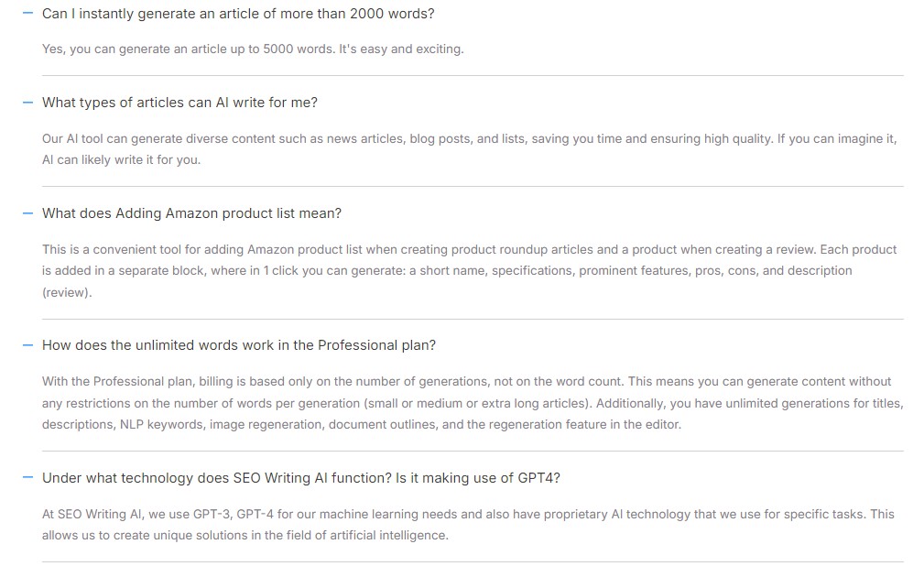
Task: Click the "(review)." text ending the Amazon answer
Action: (67, 292)
